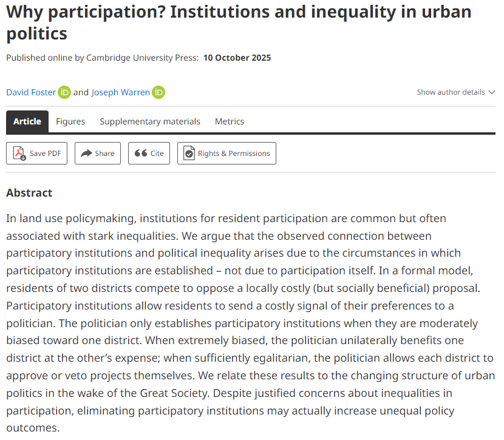Screen dimensions: 504x440
Task: Open the Article tab
Action: (x=27, y=121)
